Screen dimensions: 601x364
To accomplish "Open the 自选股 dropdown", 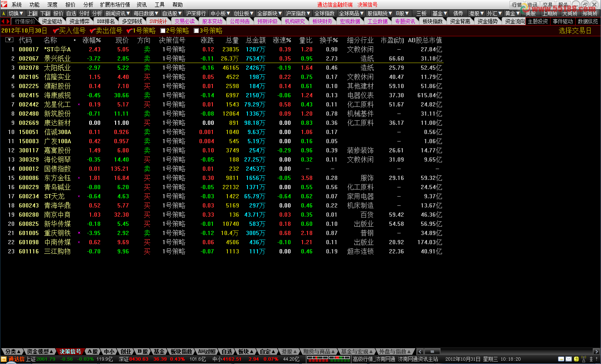I will click(172, 13).
